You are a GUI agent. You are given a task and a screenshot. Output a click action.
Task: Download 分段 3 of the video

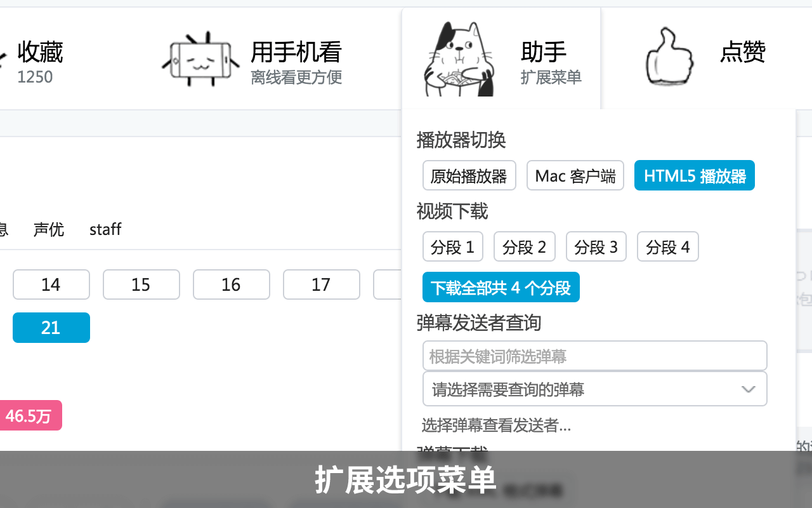pyautogui.click(x=596, y=246)
